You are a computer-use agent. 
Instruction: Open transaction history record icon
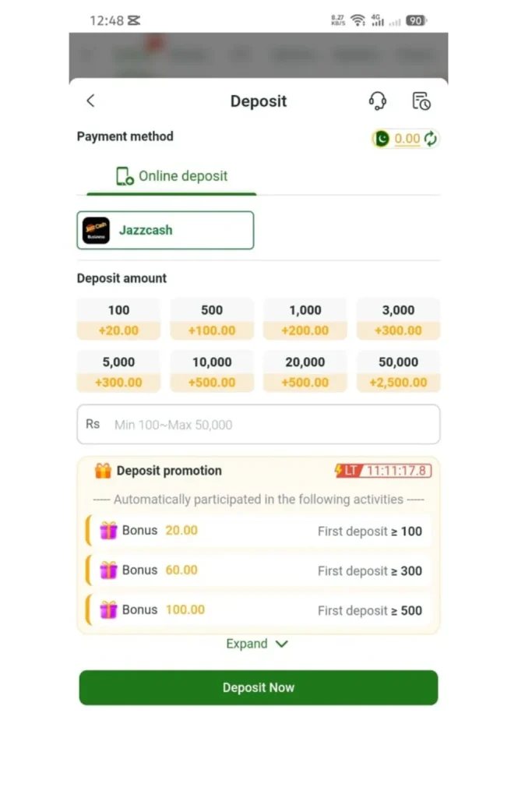coord(421,101)
